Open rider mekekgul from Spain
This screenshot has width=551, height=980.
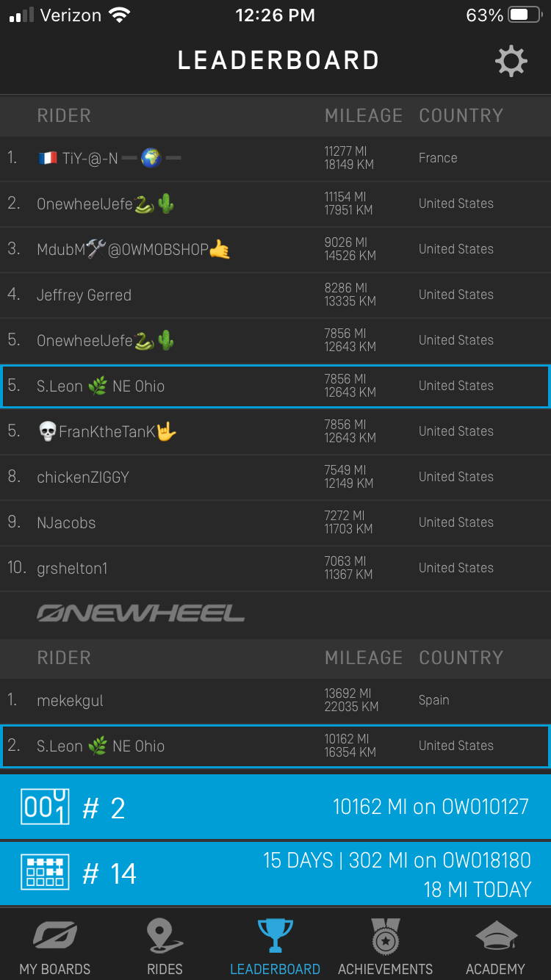tap(275, 700)
